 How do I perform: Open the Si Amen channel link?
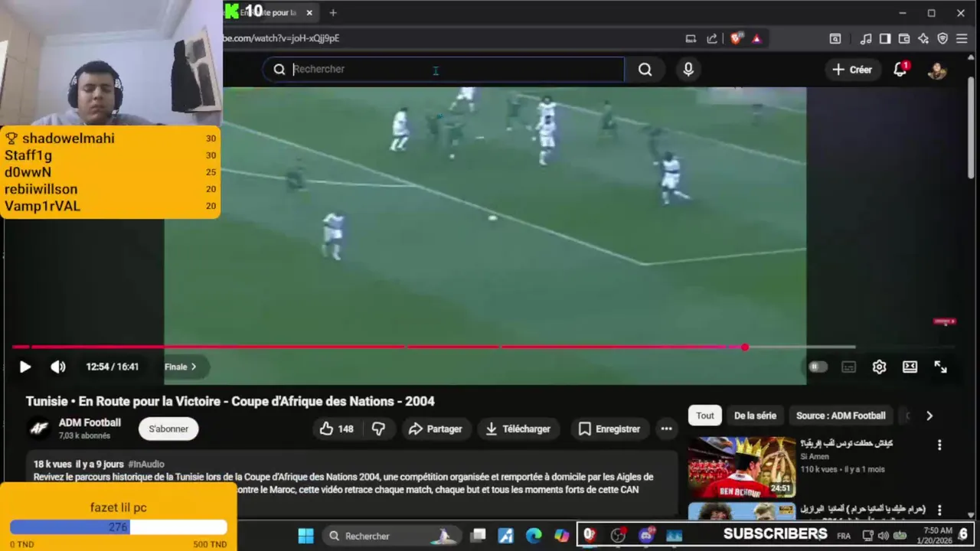[x=815, y=457]
